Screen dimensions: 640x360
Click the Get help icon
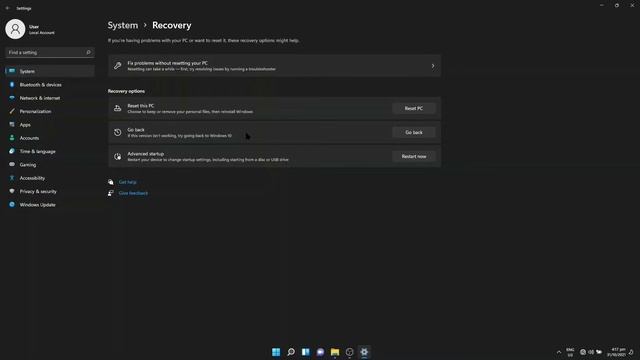(x=111, y=182)
